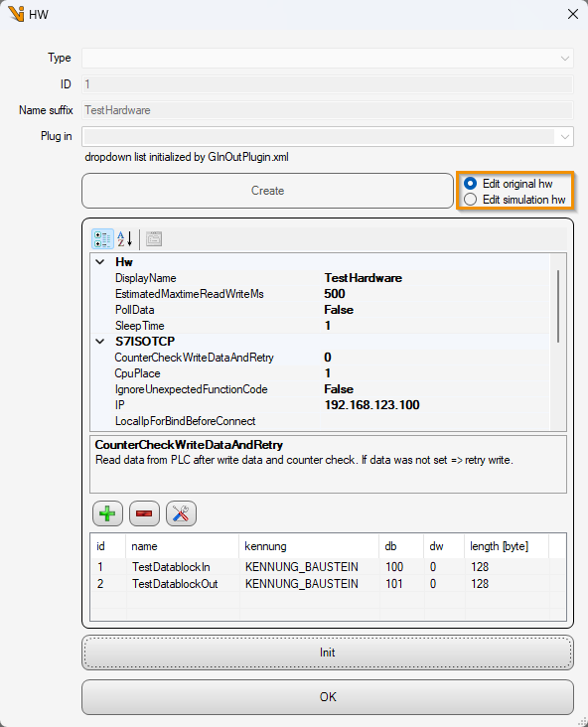Click the OK button
Viewport: 588px width, 727px height.
[x=328, y=697]
